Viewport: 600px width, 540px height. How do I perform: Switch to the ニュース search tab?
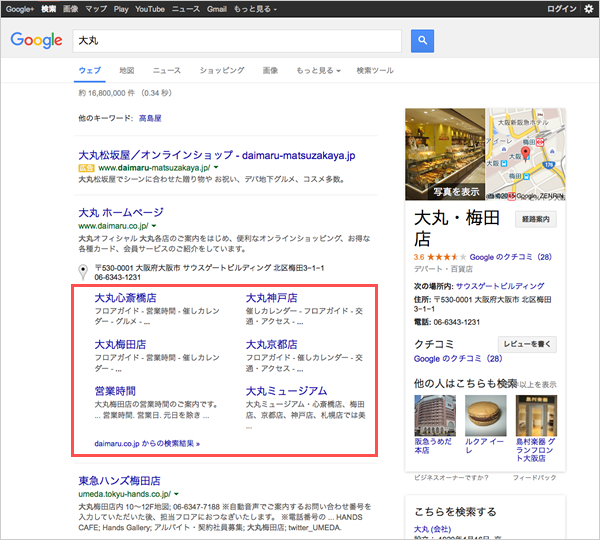(166, 70)
